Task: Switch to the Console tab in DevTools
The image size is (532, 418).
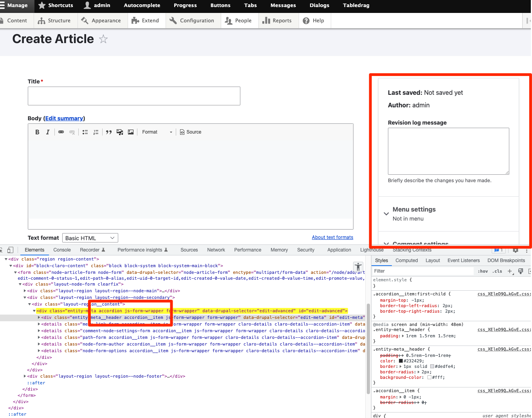Action: (62, 250)
